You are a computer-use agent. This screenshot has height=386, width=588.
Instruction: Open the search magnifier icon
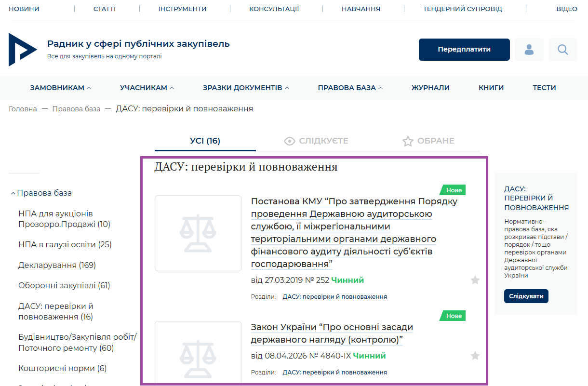[x=563, y=50]
